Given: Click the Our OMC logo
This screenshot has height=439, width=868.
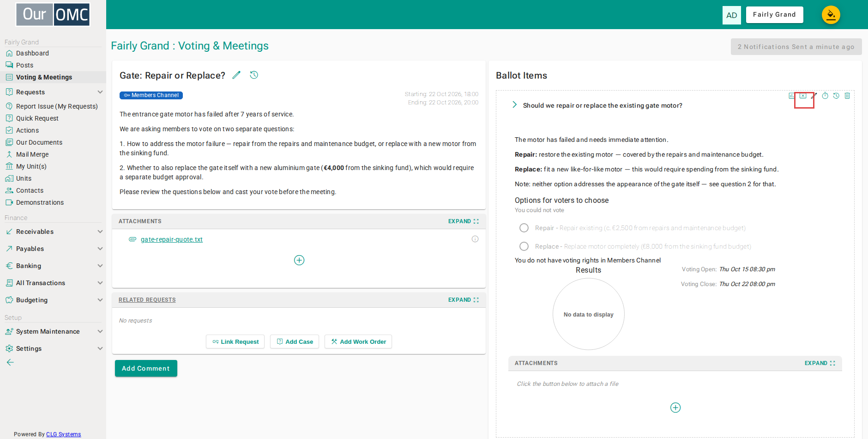Looking at the screenshot, I should pyautogui.click(x=53, y=14).
